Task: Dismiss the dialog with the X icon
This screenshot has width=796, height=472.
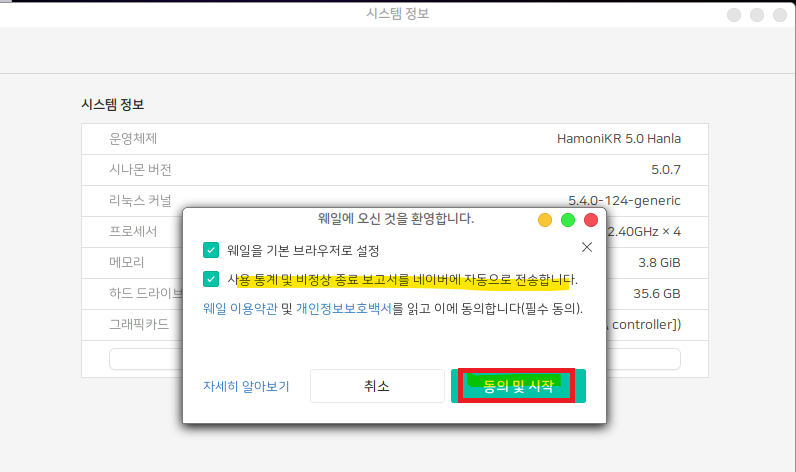Action: pos(587,247)
